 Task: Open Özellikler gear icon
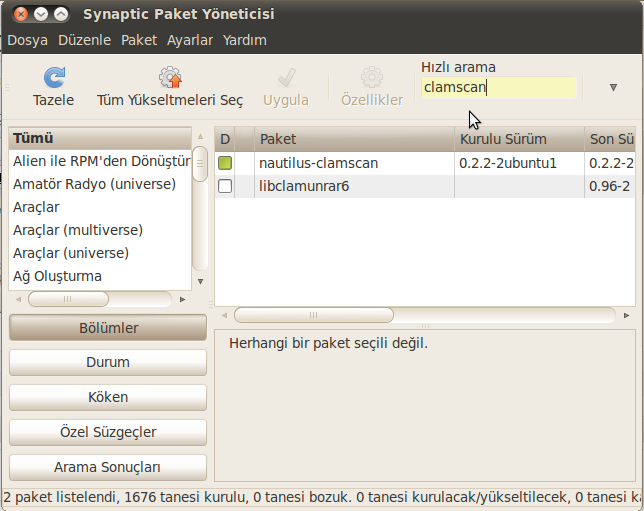click(372, 77)
